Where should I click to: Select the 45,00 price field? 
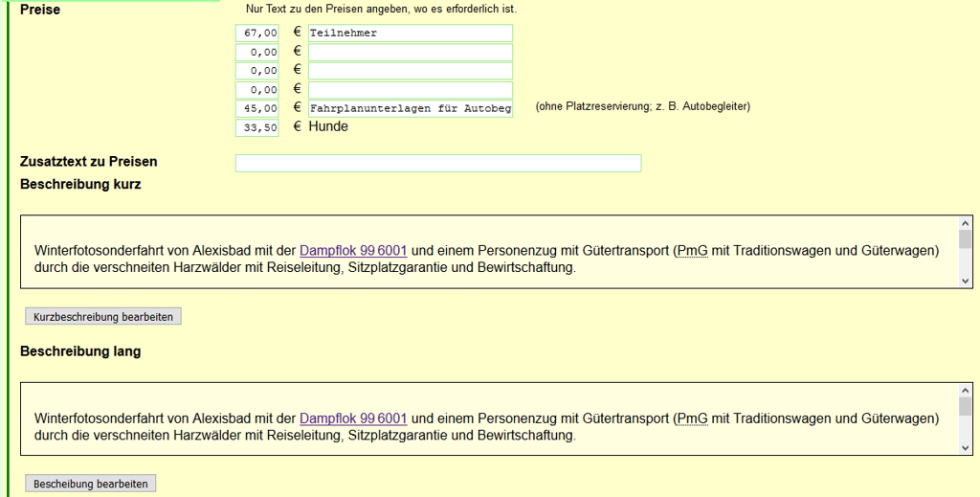coord(257,108)
